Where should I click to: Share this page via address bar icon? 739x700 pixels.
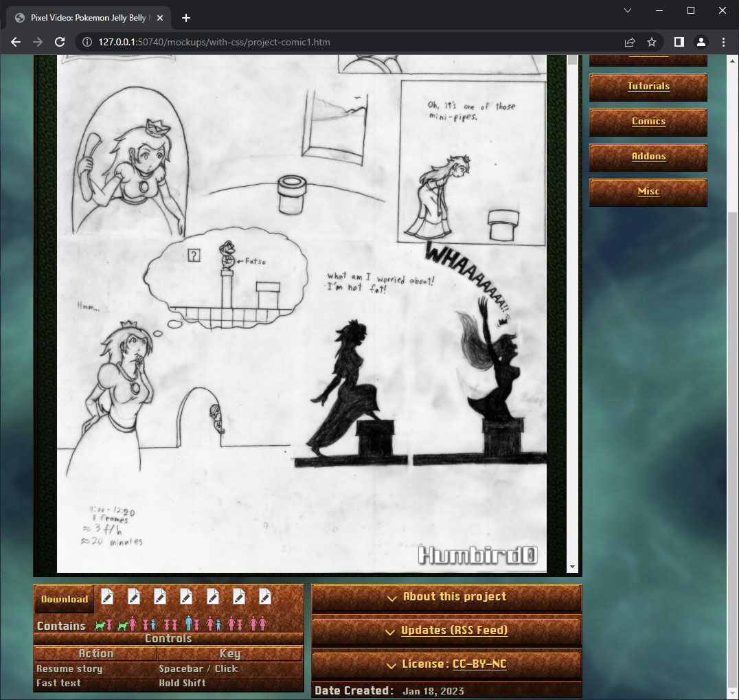point(630,42)
